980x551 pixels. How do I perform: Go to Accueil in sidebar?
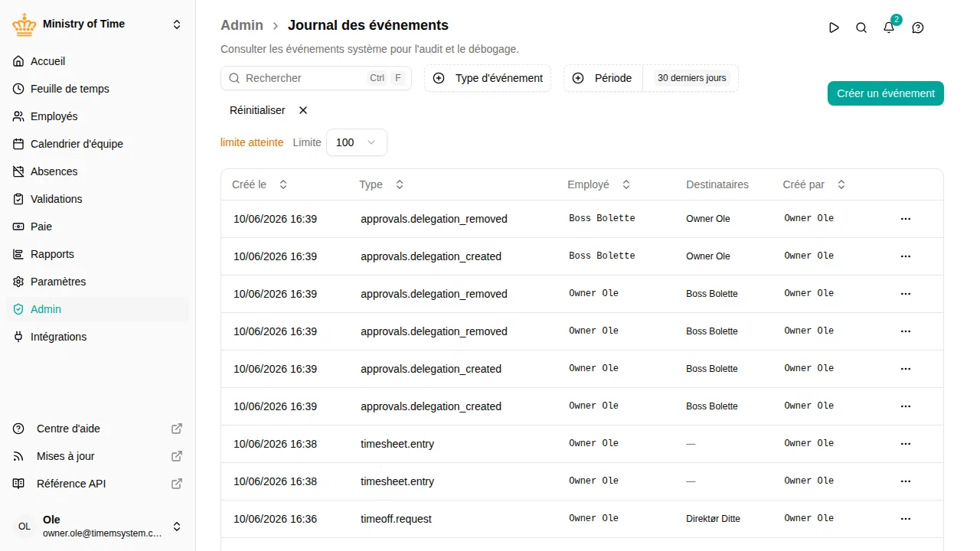[97, 61]
